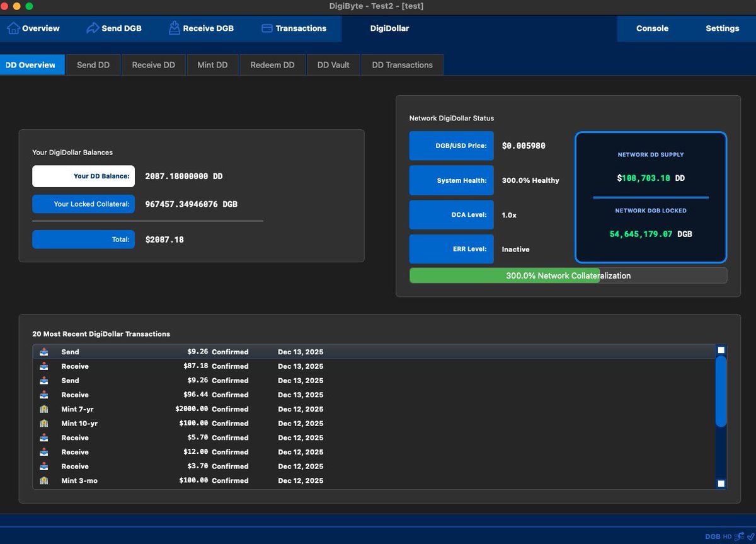This screenshot has height=544, width=756.
Task: Click the Mint 7-yr bank icon in transactions
Action: (43, 408)
